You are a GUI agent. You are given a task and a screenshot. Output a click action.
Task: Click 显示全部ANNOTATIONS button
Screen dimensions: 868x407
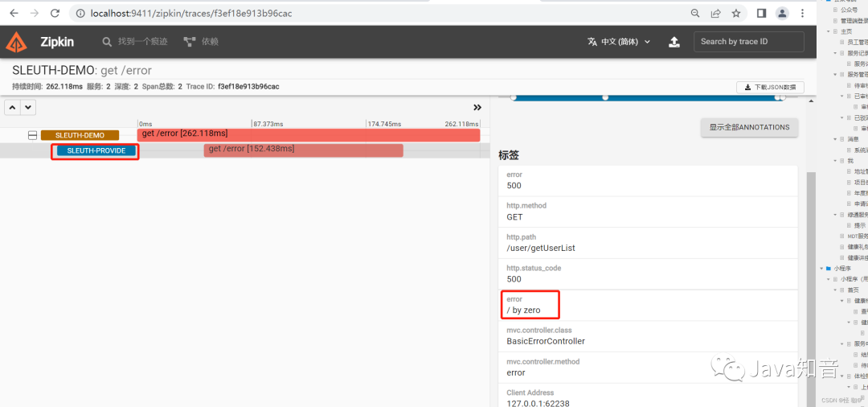click(x=749, y=127)
